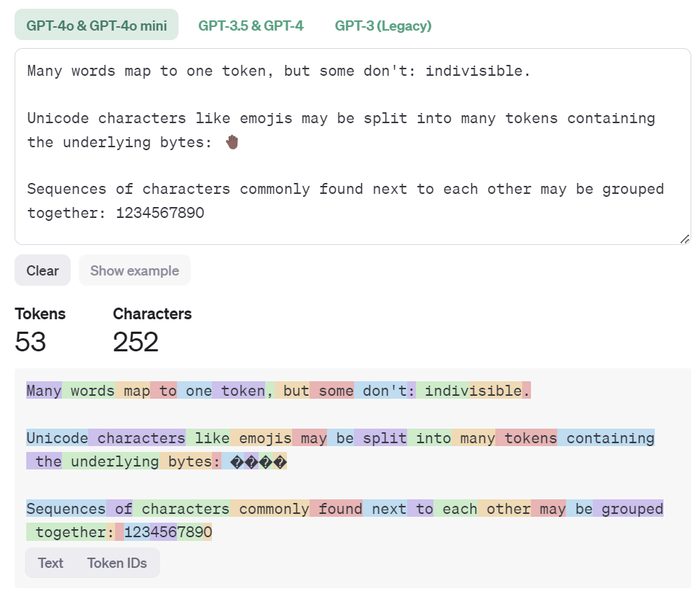Click the highlighted 'commonly' token in the output
Image resolution: width=700 pixels, height=597 pixels.
[270, 509]
